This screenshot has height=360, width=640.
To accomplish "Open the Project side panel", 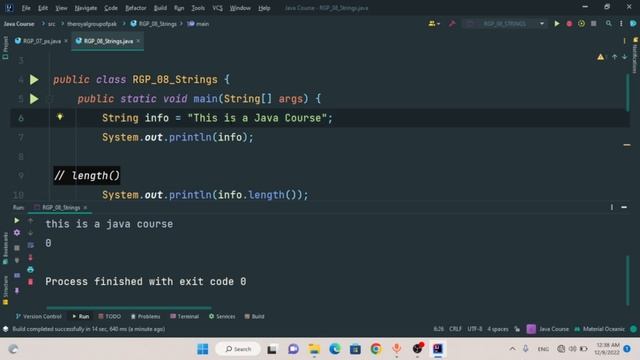I will [5, 48].
